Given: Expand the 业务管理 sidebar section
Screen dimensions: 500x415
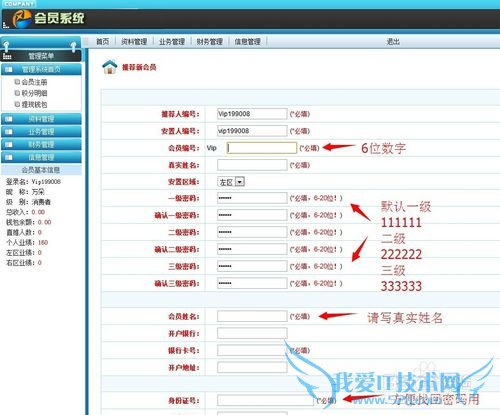Looking at the screenshot, I should [41, 132].
